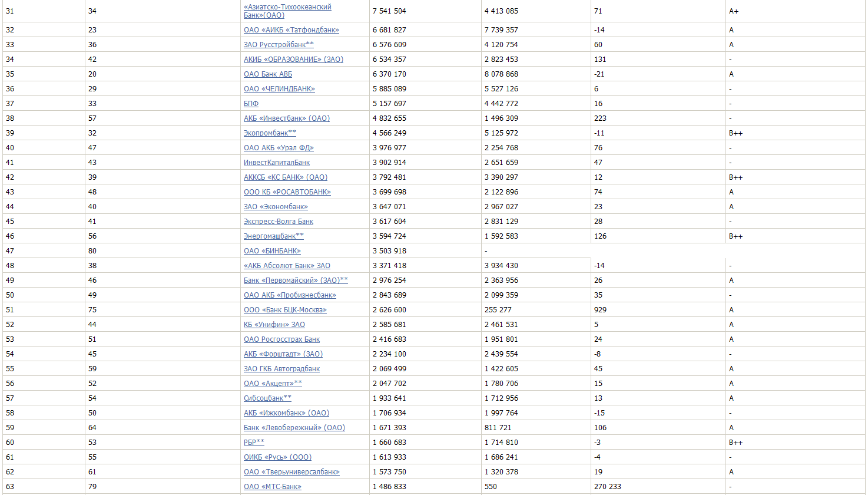
Task: Open Экопромбанк link
Action: pyautogui.click(x=270, y=133)
